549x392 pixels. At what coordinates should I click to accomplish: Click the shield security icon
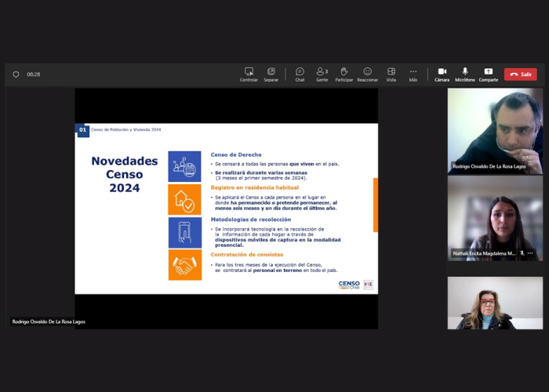pyautogui.click(x=16, y=74)
